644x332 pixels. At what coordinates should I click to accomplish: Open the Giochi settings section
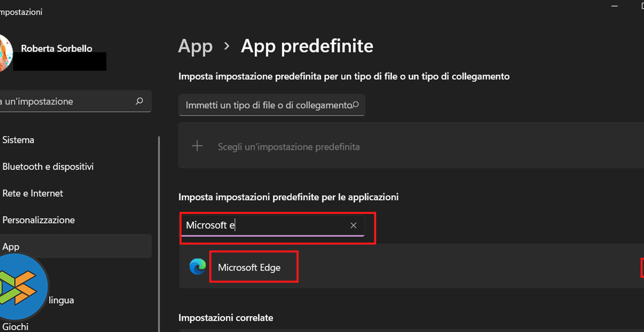pos(15,327)
